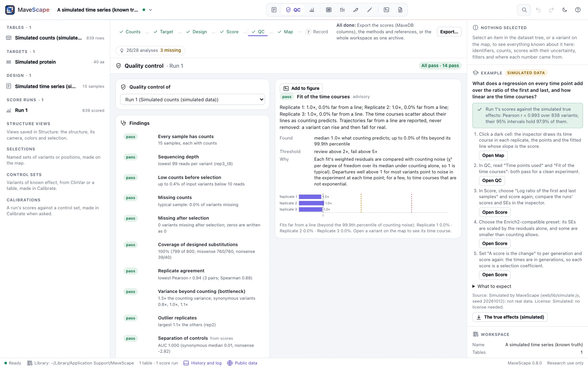Select Run 1 score run row
This screenshot has height=368, width=588.
tap(55, 110)
